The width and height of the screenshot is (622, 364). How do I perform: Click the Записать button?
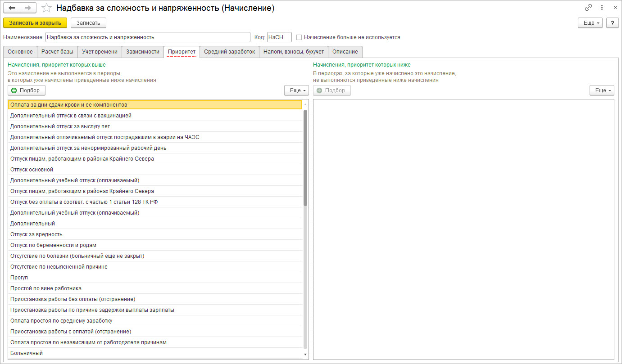88,23
